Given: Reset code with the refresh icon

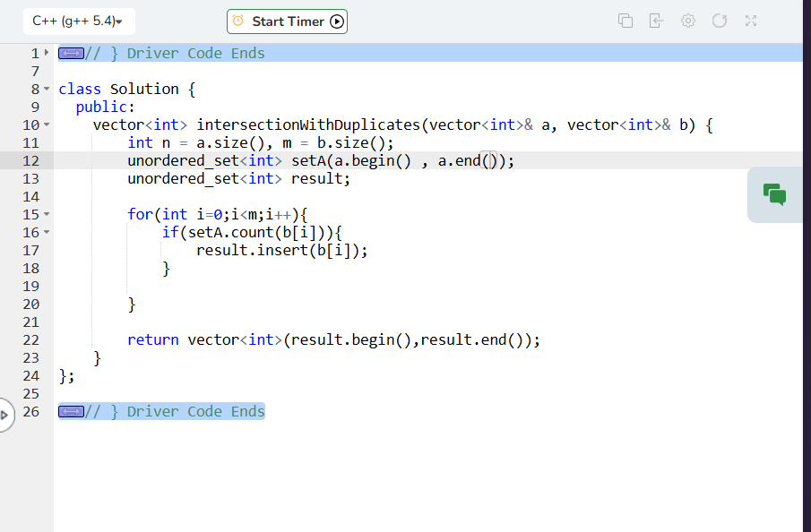Looking at the screenshot, I should point(720,21).
